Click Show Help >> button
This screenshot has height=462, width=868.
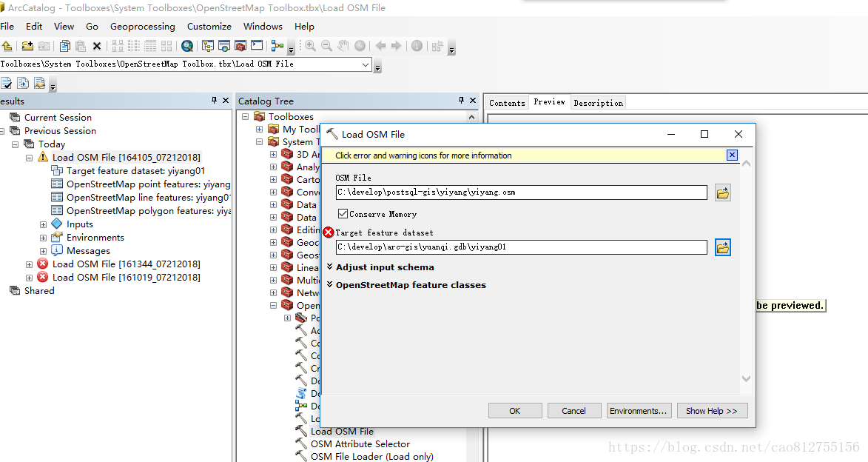point(712,410)
